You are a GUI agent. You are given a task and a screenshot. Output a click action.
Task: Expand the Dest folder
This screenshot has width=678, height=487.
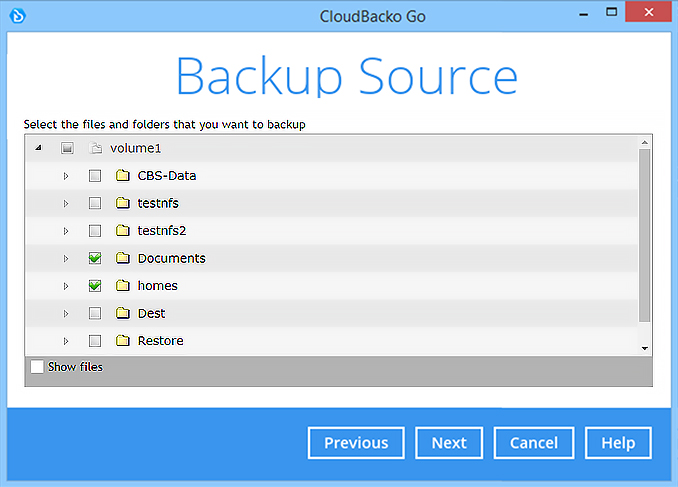(x=66, y=314)
